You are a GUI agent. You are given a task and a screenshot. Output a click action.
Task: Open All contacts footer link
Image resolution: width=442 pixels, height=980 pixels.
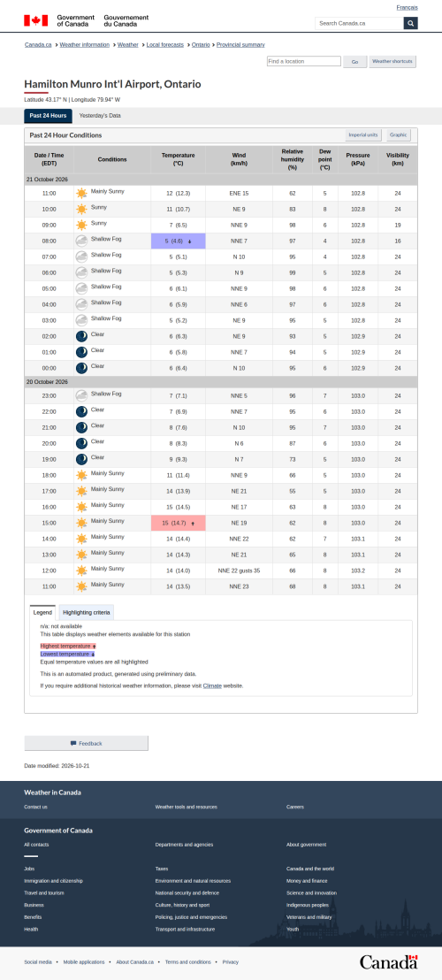pos(36,845)
